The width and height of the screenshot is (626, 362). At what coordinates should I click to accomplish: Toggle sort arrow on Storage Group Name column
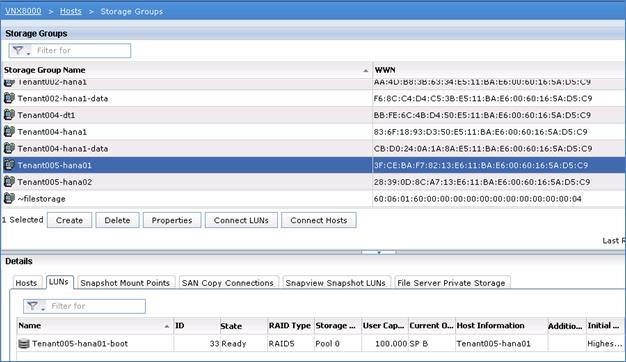[365, 71]
